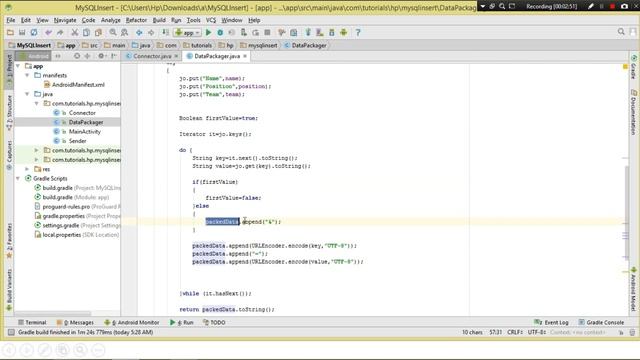The width and height of the screenshot is (640, 360).
Task: Navigate Forward with the right arrow icon
Action: point(151,32)
